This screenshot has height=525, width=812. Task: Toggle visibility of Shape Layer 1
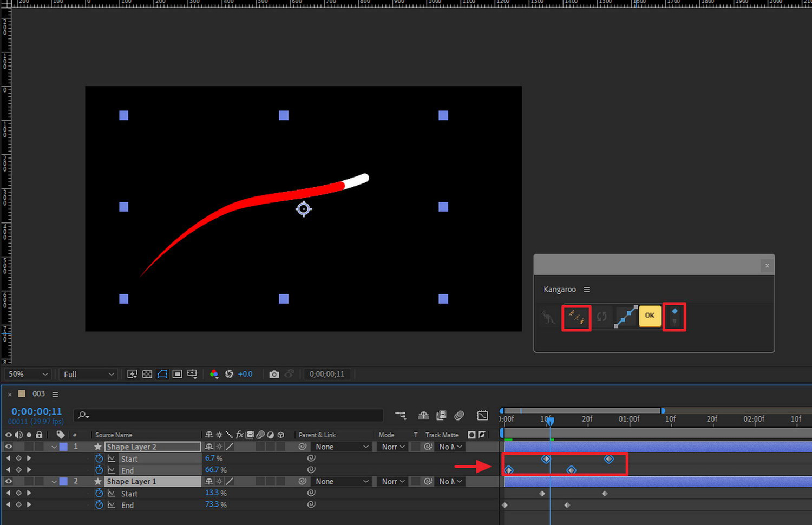click(x=8, y=481)
